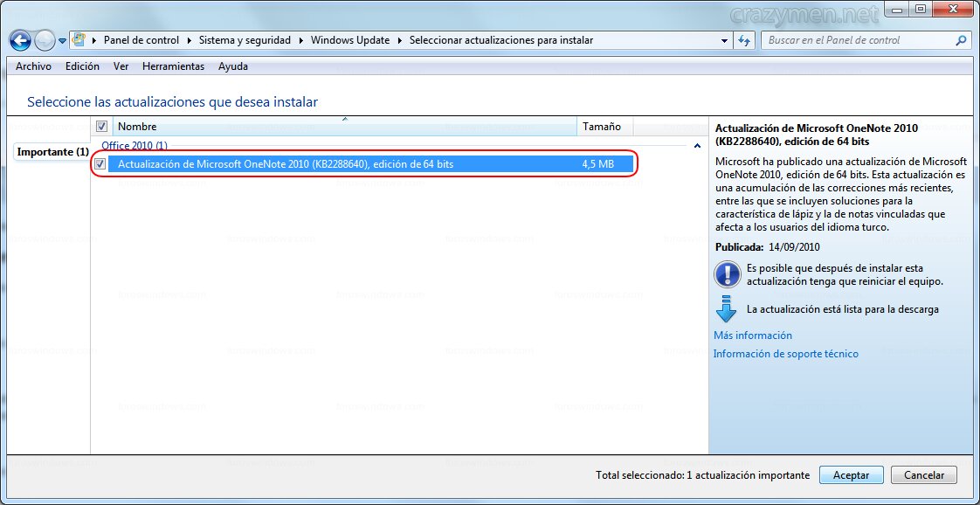Open the 'Más información' link

[753, 336]
